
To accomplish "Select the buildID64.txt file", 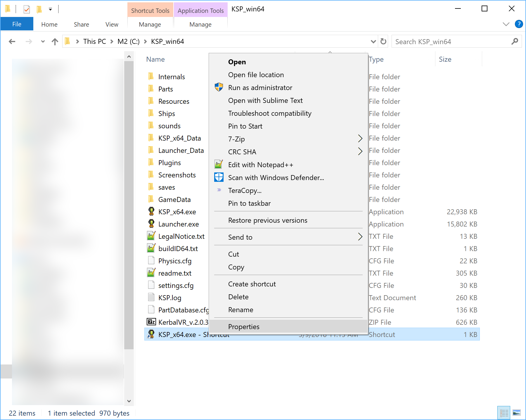I will point(178,248).
